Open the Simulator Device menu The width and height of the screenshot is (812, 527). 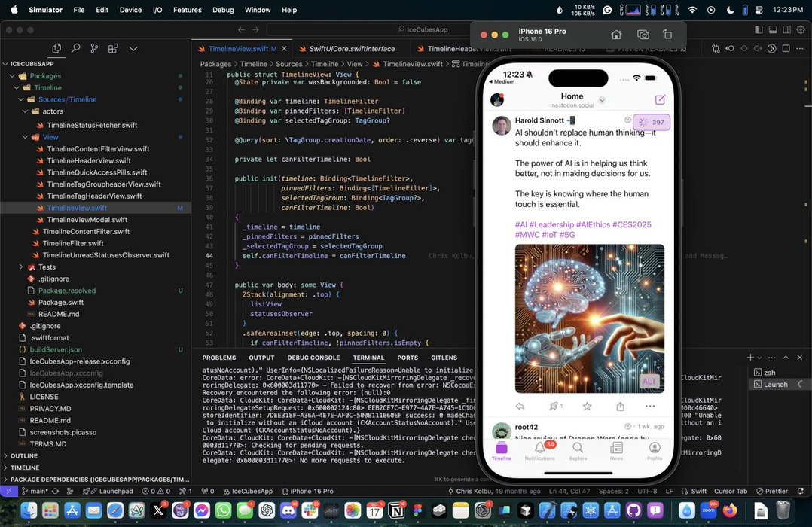130,10
